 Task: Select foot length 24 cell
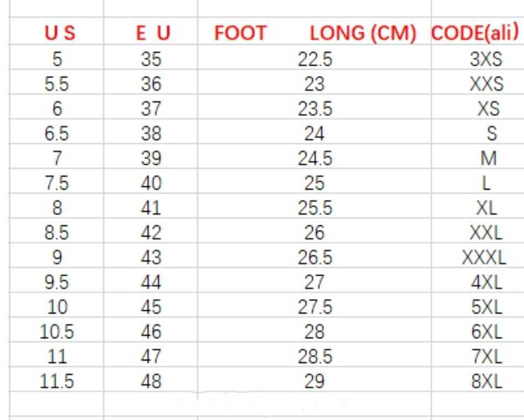pyautogui.click(x=315, y=134)
